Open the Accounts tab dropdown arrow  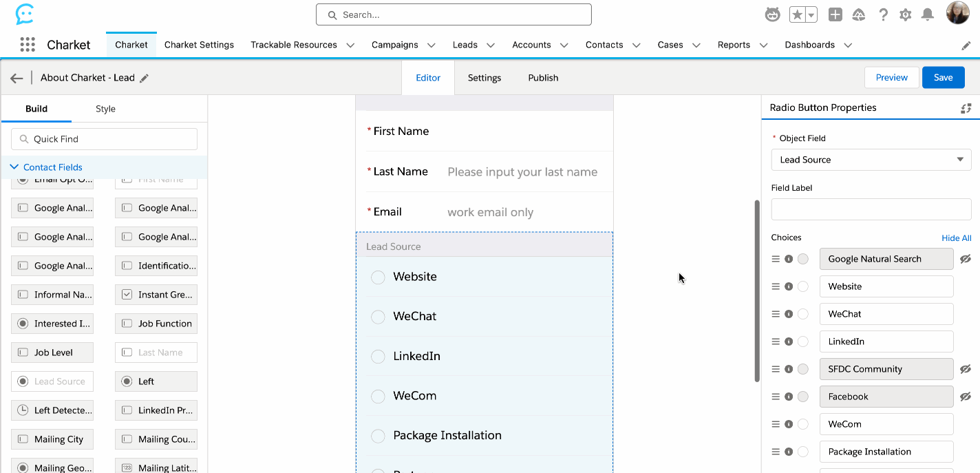(x=564, y=45)
